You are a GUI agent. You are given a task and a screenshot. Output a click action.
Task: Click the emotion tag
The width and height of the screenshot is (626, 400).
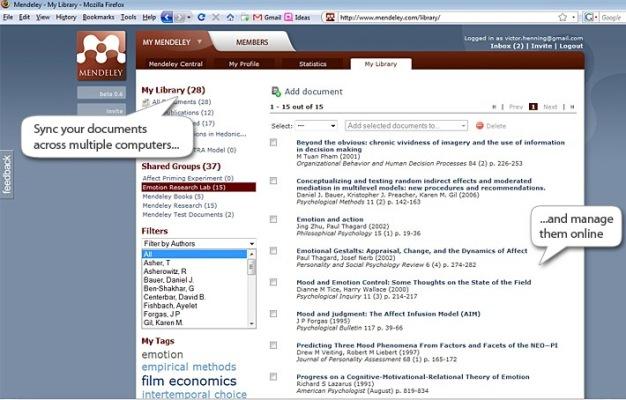162,354
